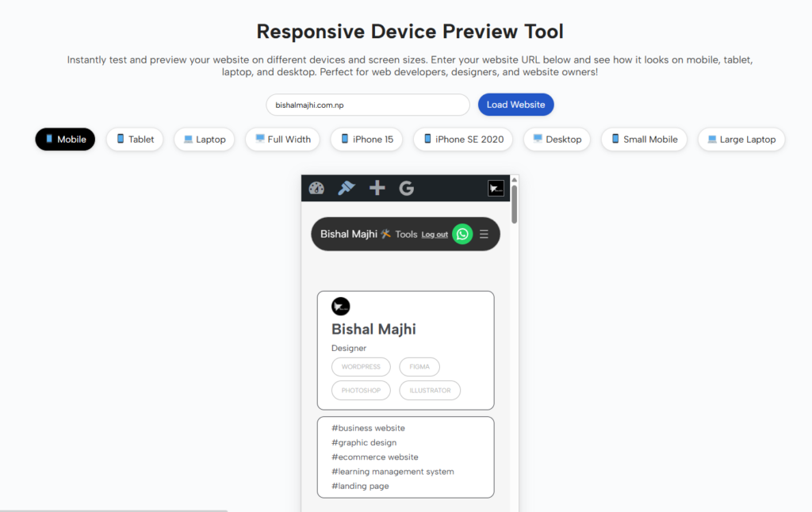Click the dashboard gauge icon in preview
Screen dimensions: 812x512
pyautogui.click(x=316, y=188)
